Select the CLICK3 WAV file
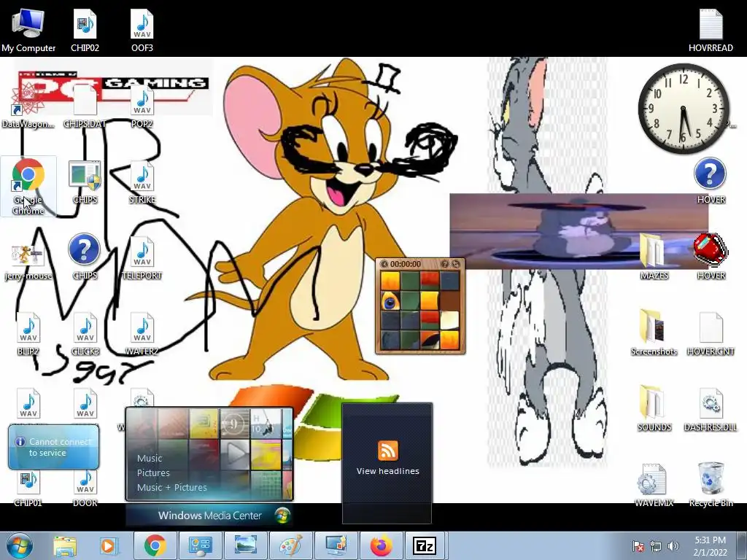Image resolution: width=747 pixels, height=560 pixels. (85, 333)
